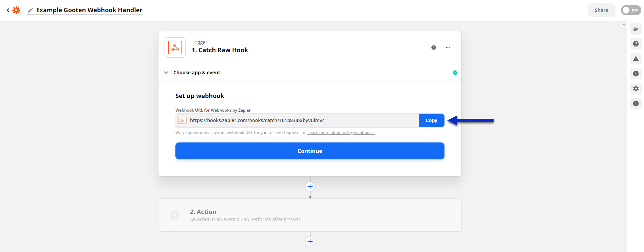Open the Zap history clock icon
This screenshot has width=644, height=252.
point(636,74)
